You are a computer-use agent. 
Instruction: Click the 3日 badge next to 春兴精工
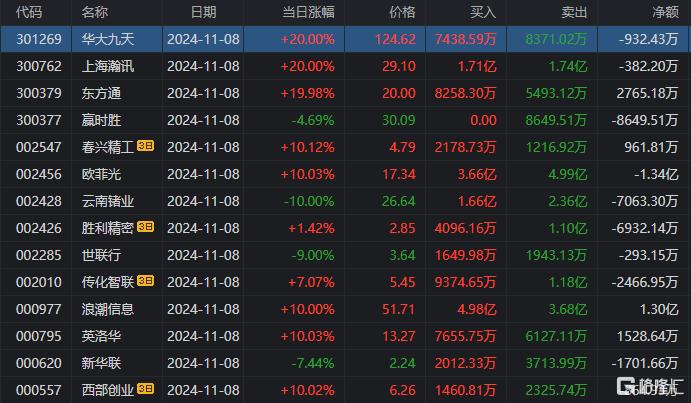145,146
